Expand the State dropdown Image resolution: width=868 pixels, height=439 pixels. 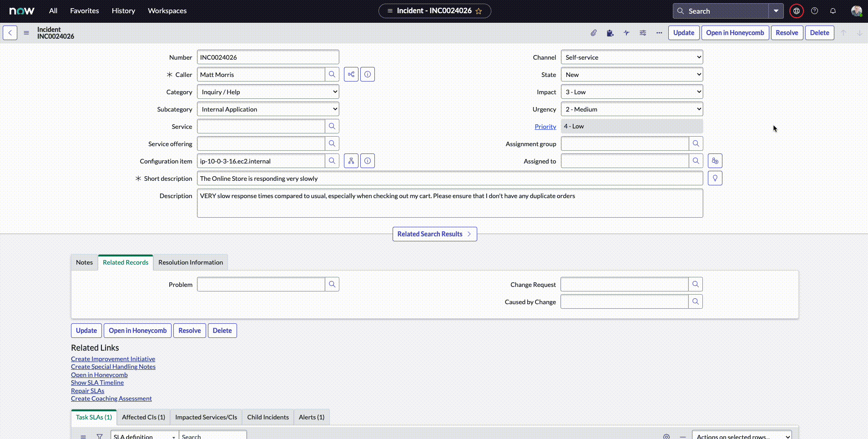[631, 75]
